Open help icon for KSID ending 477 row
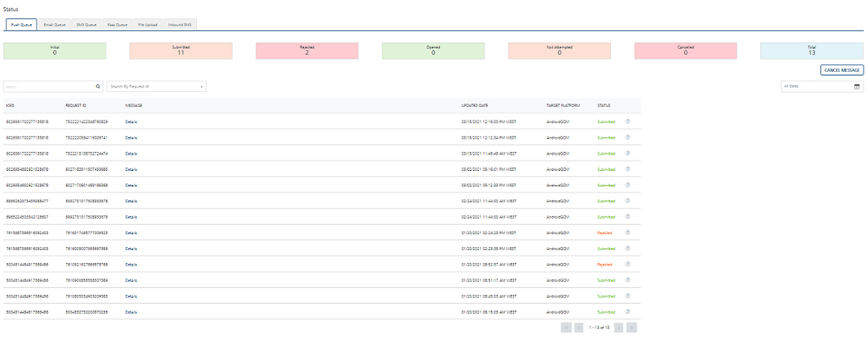The height and width of the screenshot is (341, 868). [628, 201]
